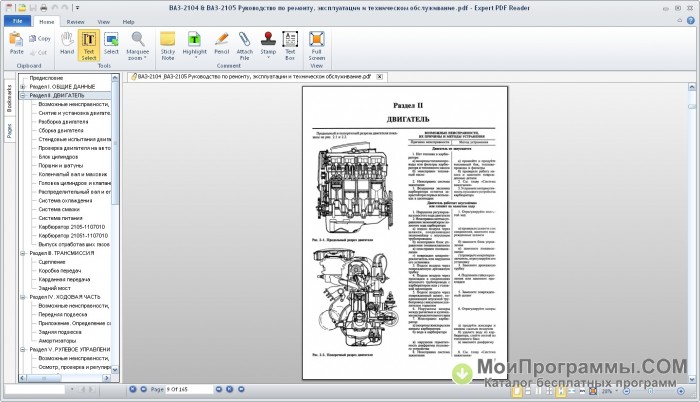Click the Open file icon in quick access bar
Image resolution: width=700 pixels, height=402 pixels.
click(21, 8)
